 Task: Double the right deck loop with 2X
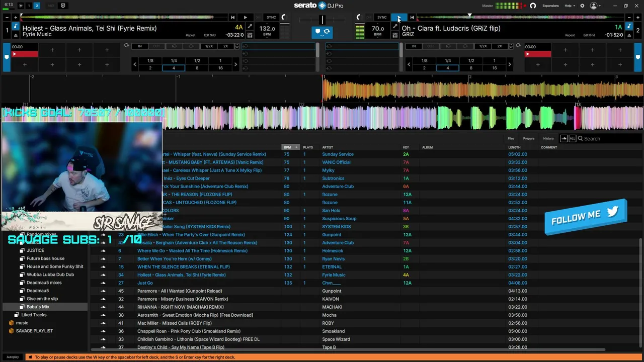(500, 46)
